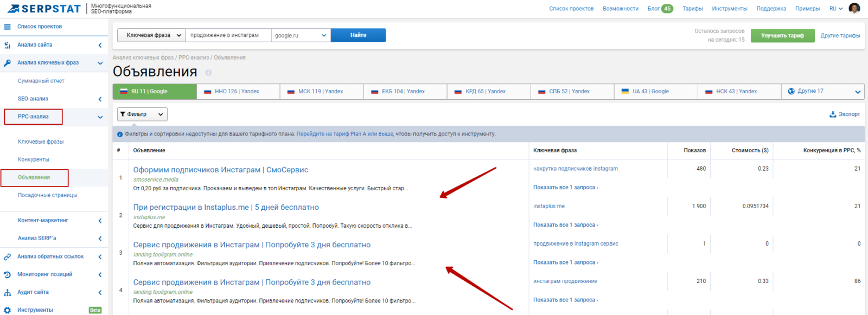This screenshot has height=315, width=868.
Task: Expand the Анализ SERP`a submenu chevron
Action: [x=100, y=239]
